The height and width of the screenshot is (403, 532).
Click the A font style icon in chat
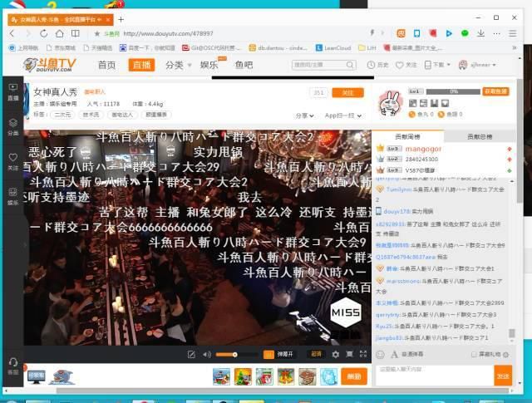click(394, 355)
